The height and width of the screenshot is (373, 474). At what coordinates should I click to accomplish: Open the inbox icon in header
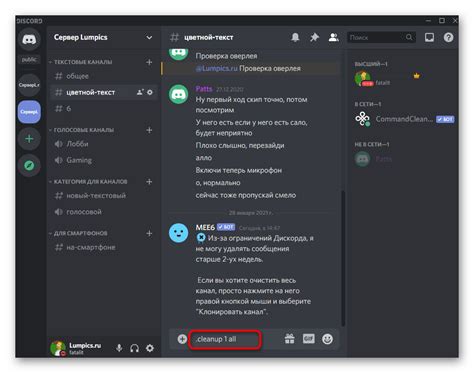(429, 37)
